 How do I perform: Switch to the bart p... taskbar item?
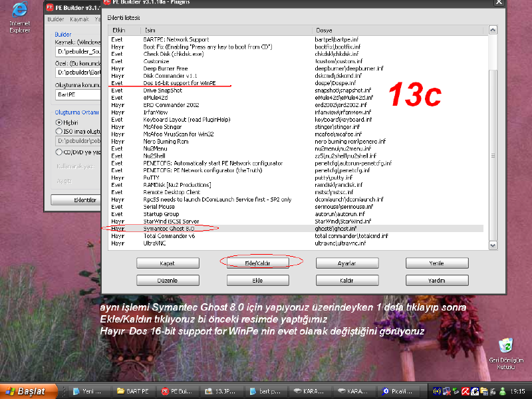tap(265, 391)
